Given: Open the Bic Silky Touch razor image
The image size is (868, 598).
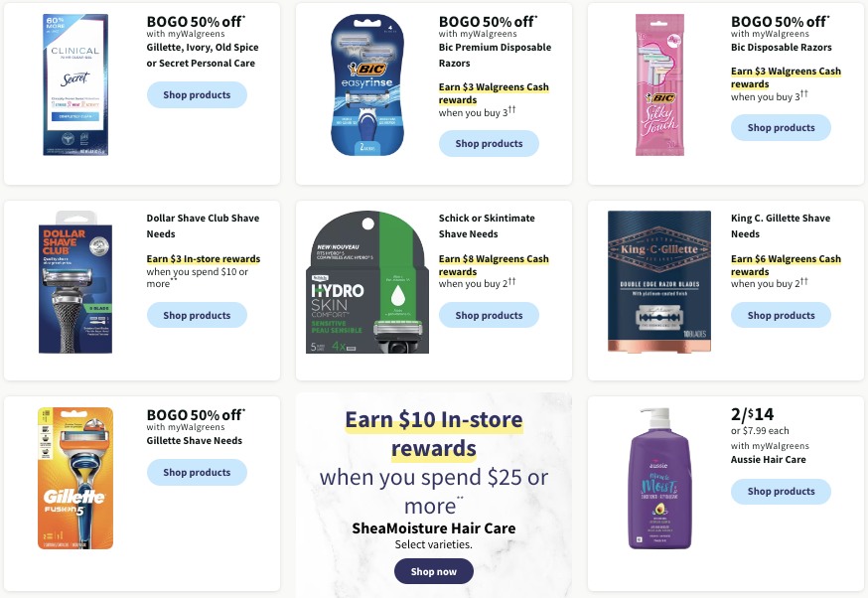Looking at the screenshot, I should point(659,84).
